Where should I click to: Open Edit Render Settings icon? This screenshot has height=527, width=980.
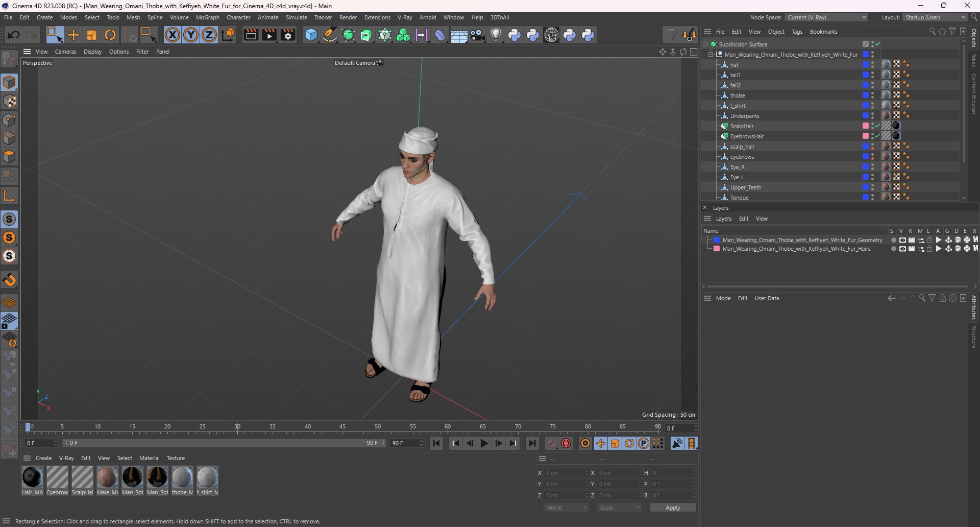coord(288,35)
